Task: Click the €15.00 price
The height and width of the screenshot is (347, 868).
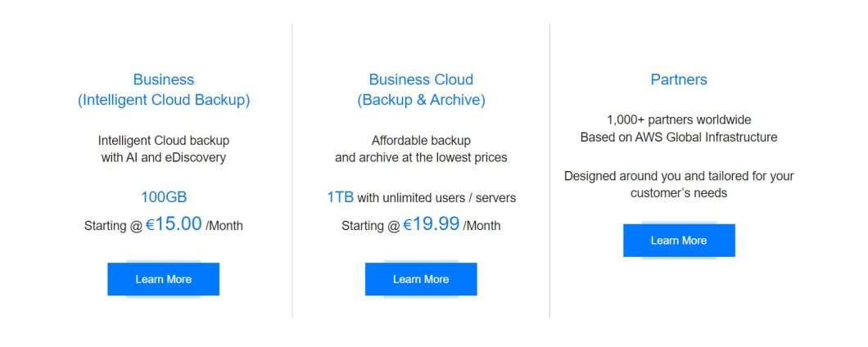Action: tap(174, 224)
